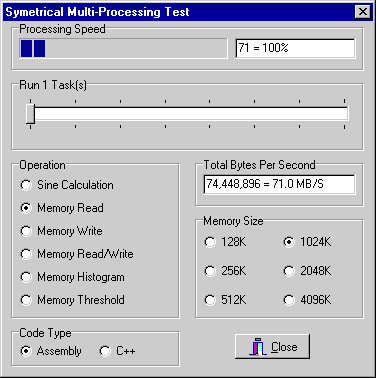
Task: Select the Memory Read/Write operation
Action: point(77,254)
